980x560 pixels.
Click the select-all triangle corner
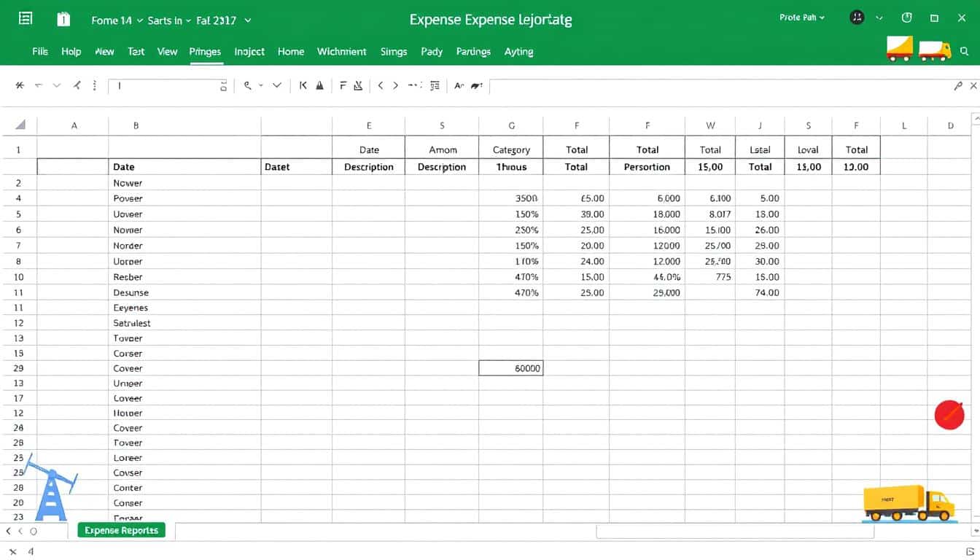(x=20, y=125)
